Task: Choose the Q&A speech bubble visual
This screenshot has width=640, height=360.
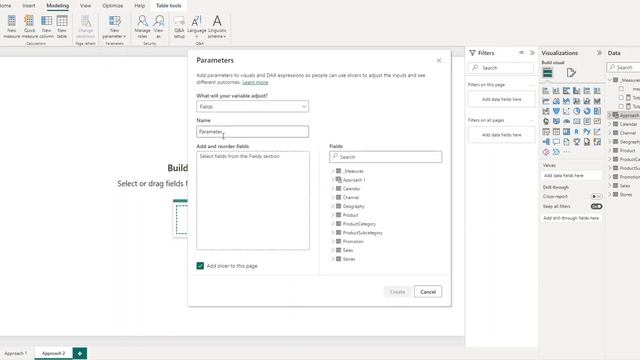Action: coord(556,142)
